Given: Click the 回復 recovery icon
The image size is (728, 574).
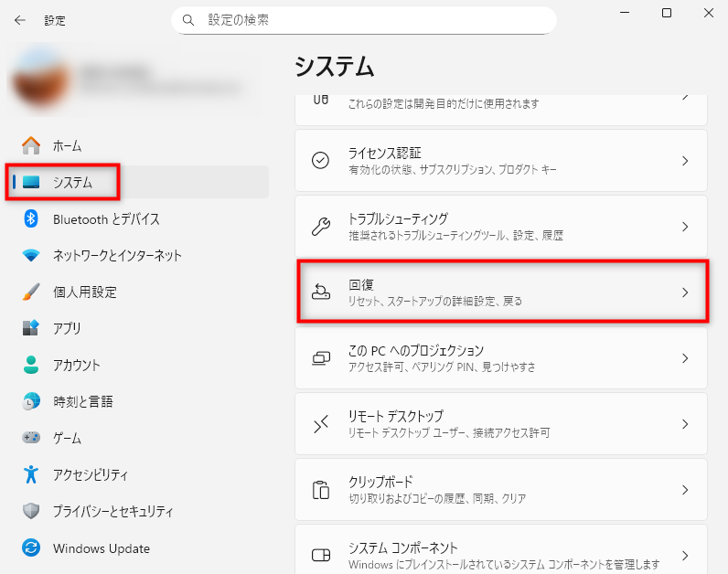Looking at the screenshot, I should click(321, 292).
